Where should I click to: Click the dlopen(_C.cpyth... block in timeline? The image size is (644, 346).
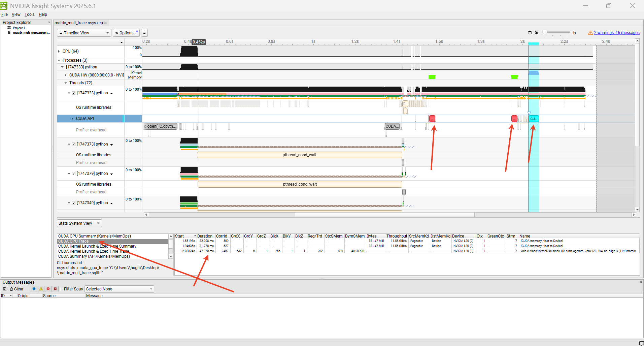point(160,126)
